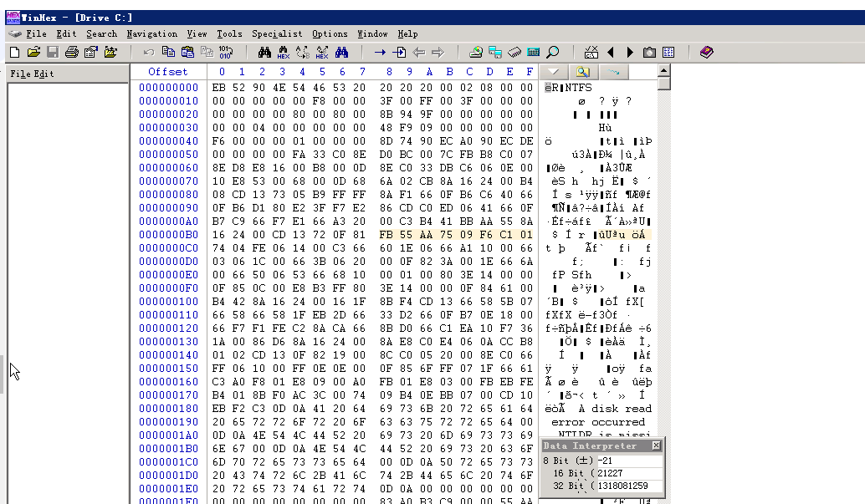
Task: Click the Go To Offset arrow icon
Action: click(380, 53)
